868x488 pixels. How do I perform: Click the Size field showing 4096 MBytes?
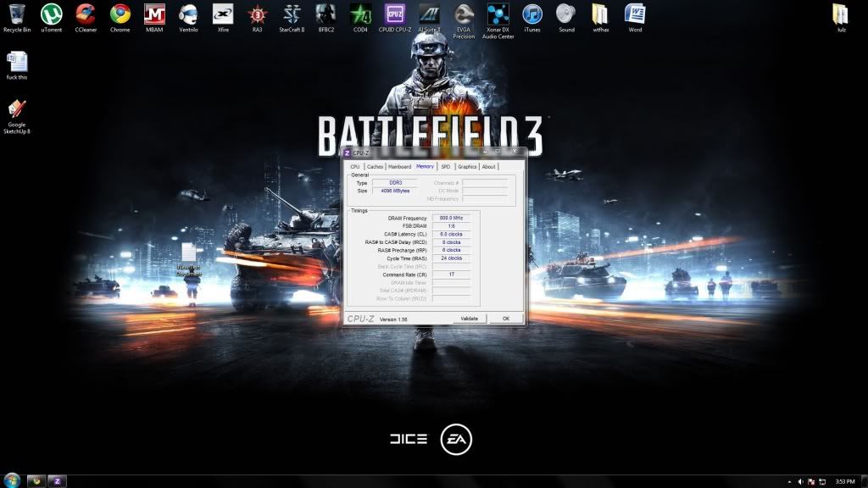click(x=395, y=191)
